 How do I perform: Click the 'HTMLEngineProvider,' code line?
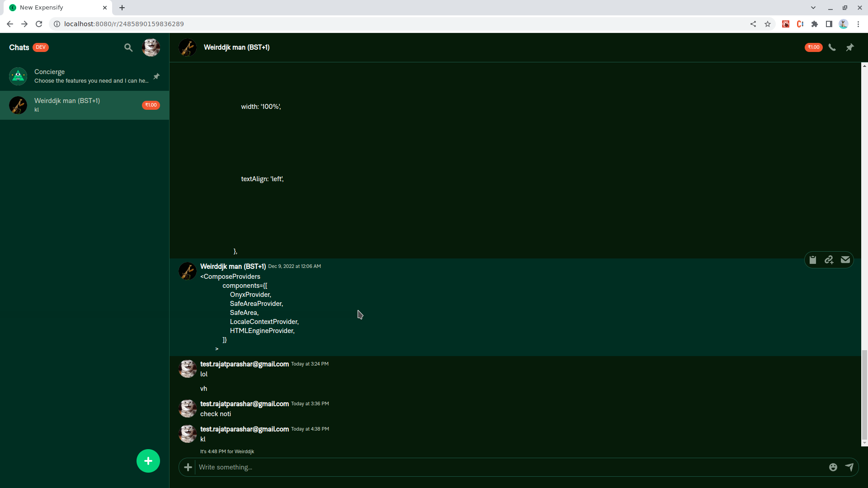[262, 331]
